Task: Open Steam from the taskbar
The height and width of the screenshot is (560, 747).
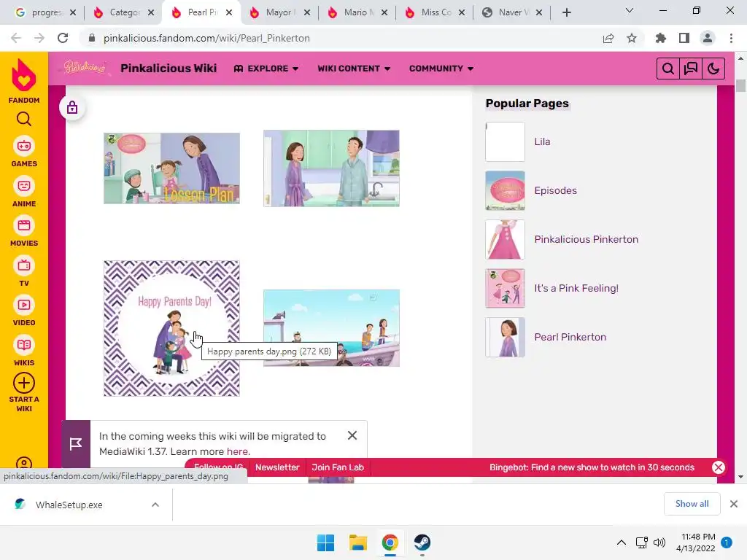Action: (x=422, y=542)
